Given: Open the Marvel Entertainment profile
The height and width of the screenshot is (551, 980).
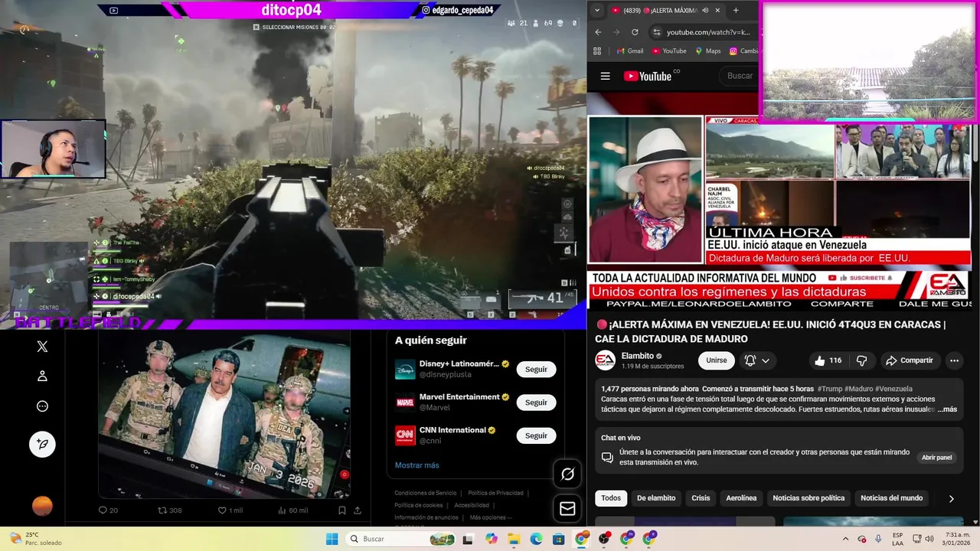Looking at the screenshot, I should pos(459,397).
